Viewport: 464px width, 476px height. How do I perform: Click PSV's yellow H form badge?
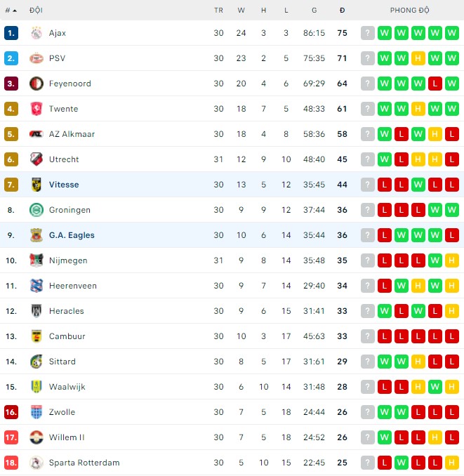click(418, 58)
